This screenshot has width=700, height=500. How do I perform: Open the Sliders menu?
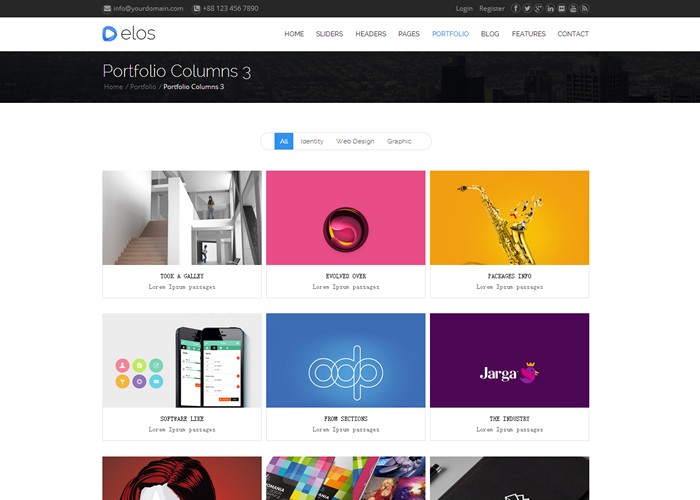point(329,34)
